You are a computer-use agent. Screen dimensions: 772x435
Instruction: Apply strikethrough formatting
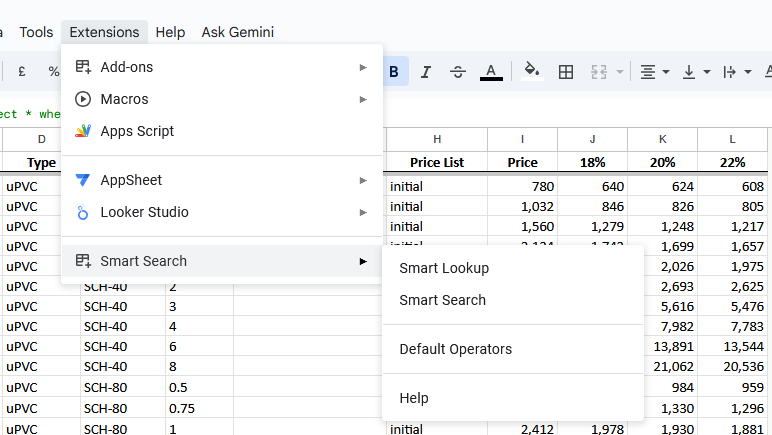[458, 72]
